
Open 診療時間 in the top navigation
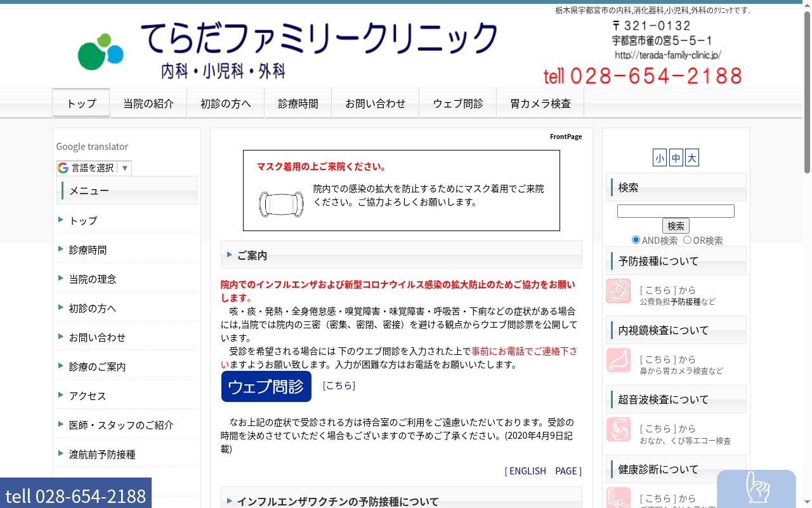[x=298, y=103]
